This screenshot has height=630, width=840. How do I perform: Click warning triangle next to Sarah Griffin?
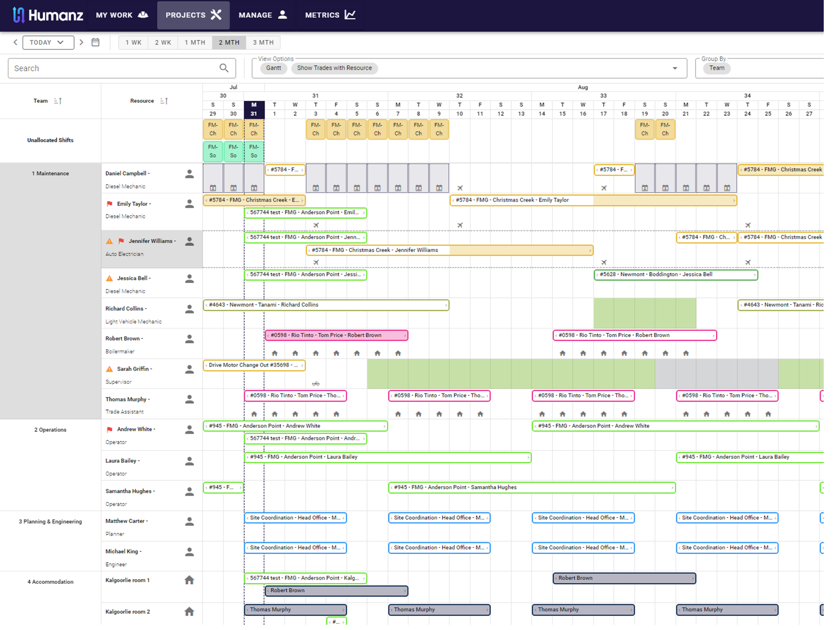[x=110, y=369]
